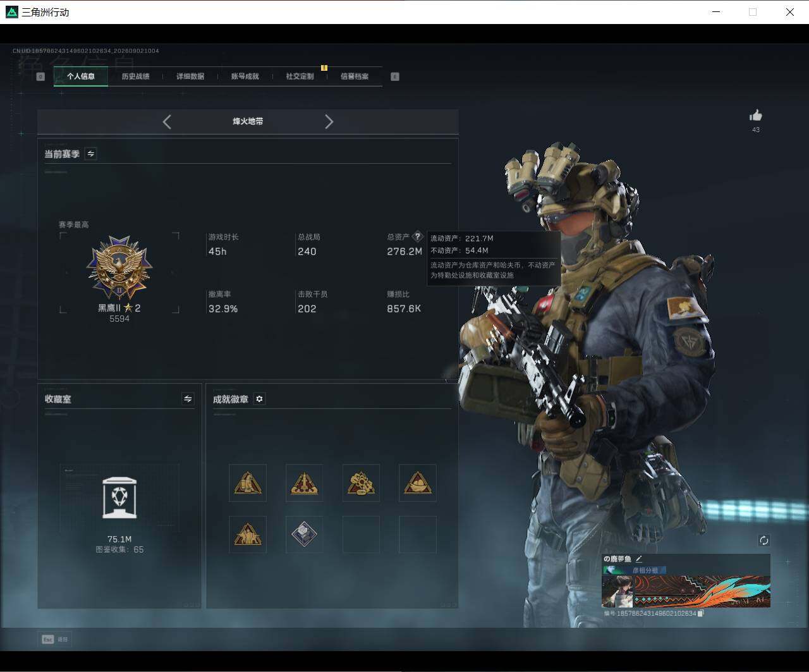
Task: Switch to the 详细数据 tab
Action: [x=190, y=76]
